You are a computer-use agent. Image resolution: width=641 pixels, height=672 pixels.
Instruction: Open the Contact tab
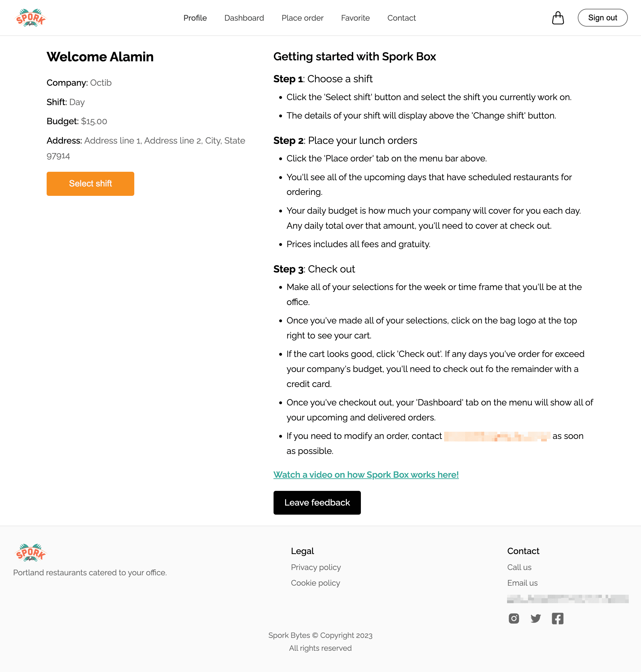pos(402,18)
